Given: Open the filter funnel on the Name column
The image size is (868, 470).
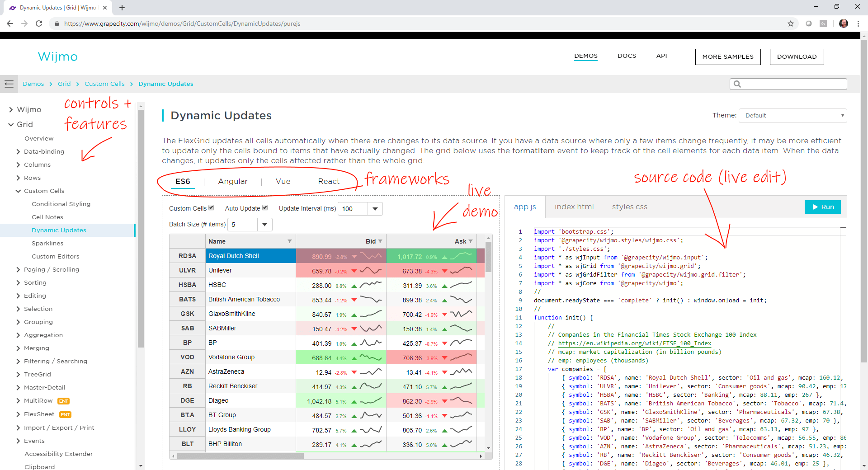Looking at the screenshot, I should [289, 241].
